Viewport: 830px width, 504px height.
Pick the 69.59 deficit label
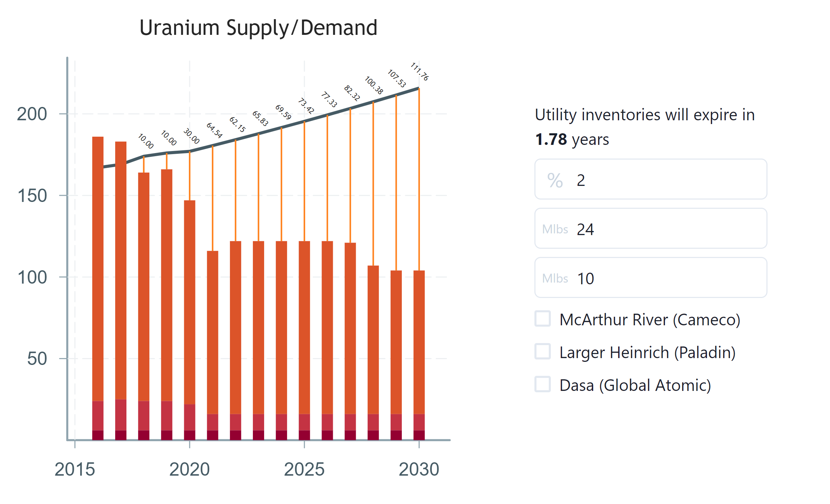[283, 112]
